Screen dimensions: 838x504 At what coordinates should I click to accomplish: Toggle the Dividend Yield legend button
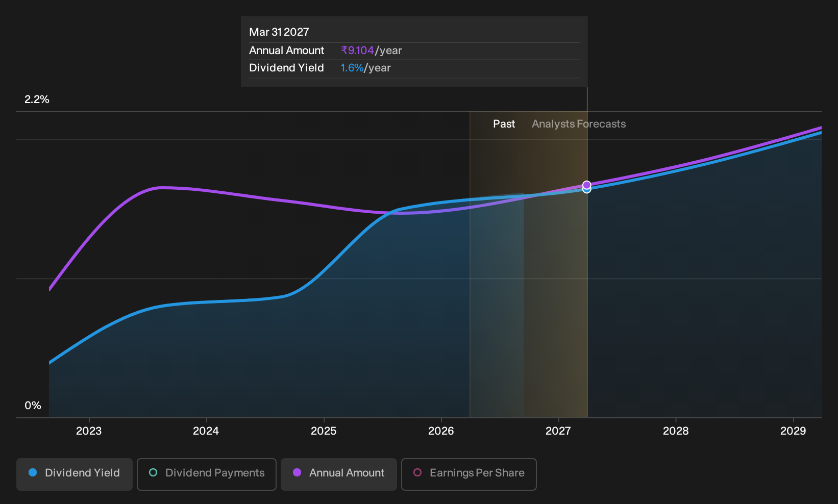point(75,474)
